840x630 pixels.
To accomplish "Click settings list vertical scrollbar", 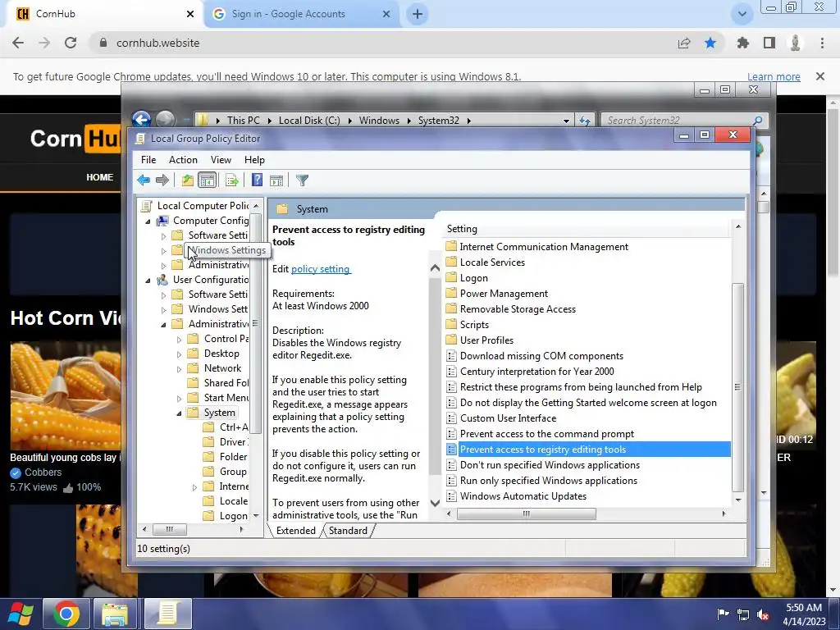I will 737,387.
